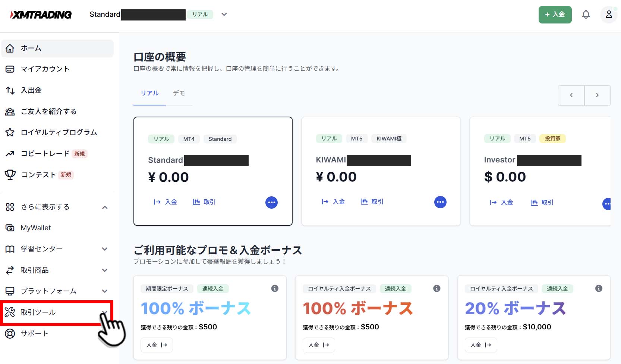Click 取引 on the Investor account card
Viewport: 621px width, 364px height.
(542, 202)
